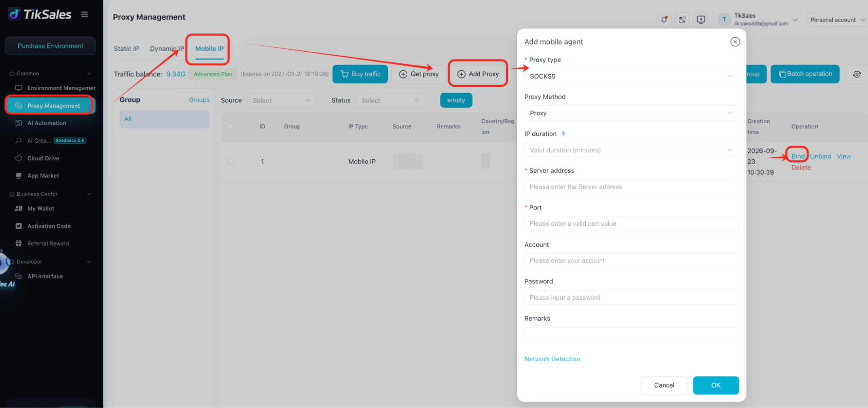This screenshot has height=408, width=868.
Task: Open Cloud Drive in sidebar
Action: coord(43,158)
